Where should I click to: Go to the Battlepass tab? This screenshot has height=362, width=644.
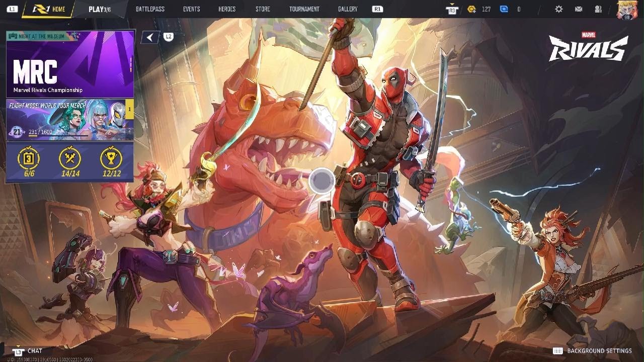150,9
